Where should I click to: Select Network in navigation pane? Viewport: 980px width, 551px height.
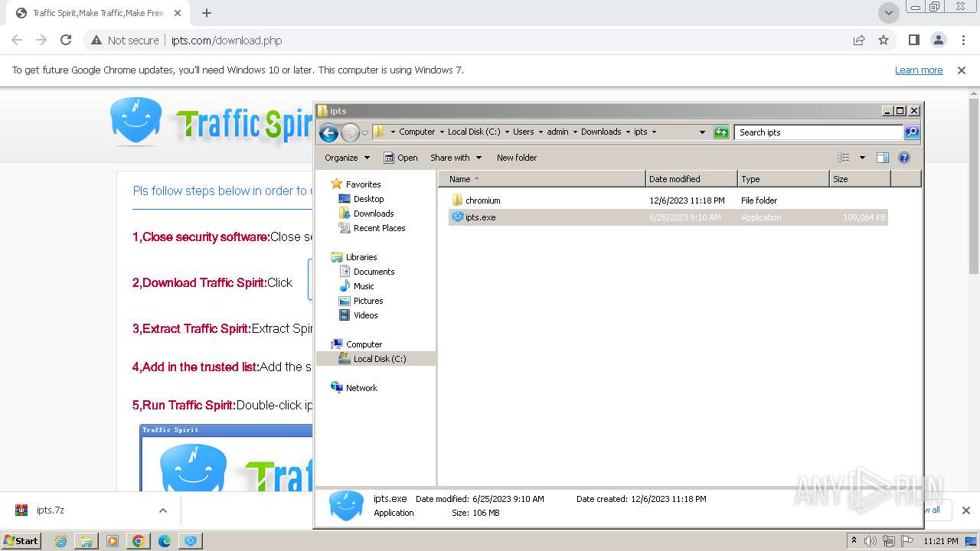coord(361,388)
